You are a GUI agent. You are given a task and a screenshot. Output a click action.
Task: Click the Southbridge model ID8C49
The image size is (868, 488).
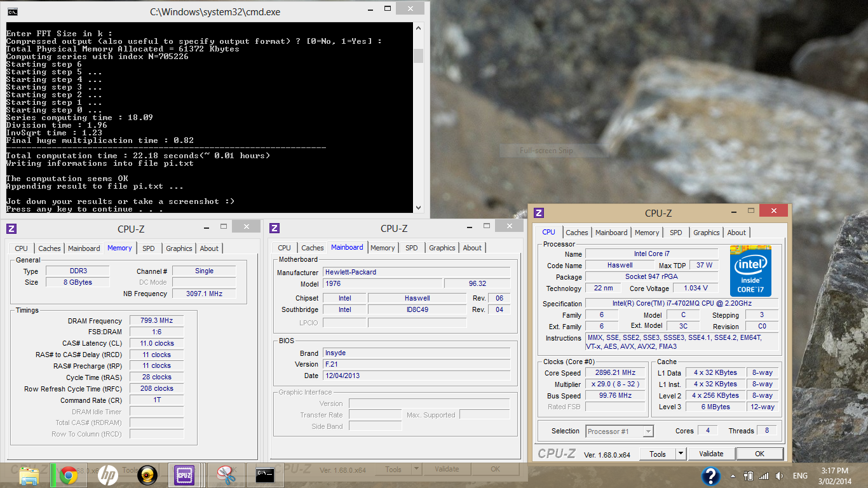(x=417, y=309)
